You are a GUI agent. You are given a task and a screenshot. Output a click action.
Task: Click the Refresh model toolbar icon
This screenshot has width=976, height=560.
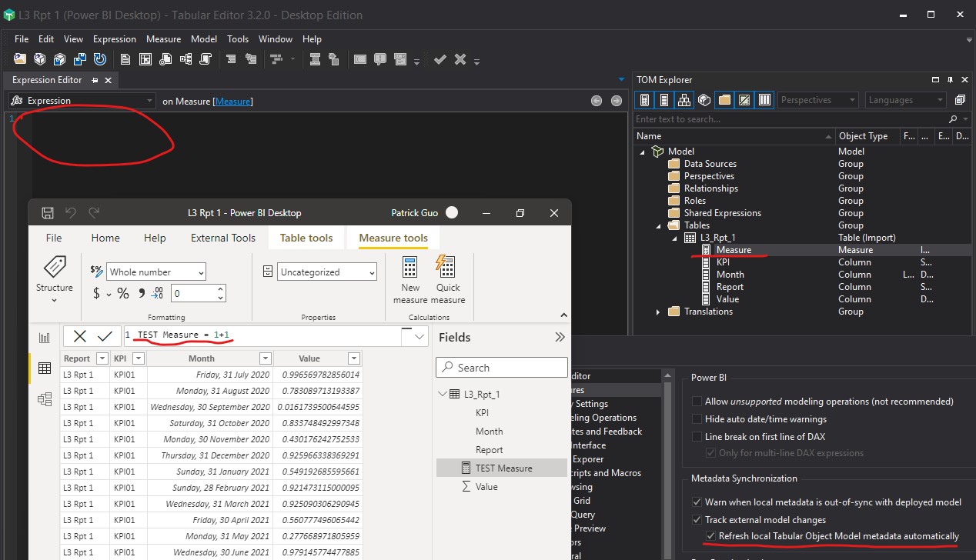click(x=100, y=58)
